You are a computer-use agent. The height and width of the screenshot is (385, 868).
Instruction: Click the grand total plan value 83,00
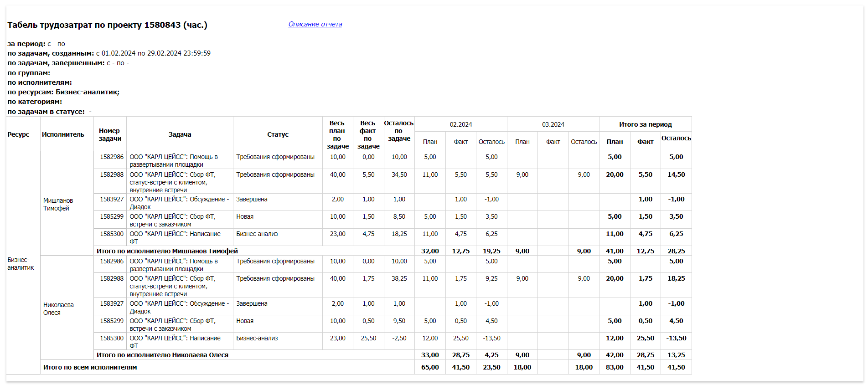click(615, 367)
